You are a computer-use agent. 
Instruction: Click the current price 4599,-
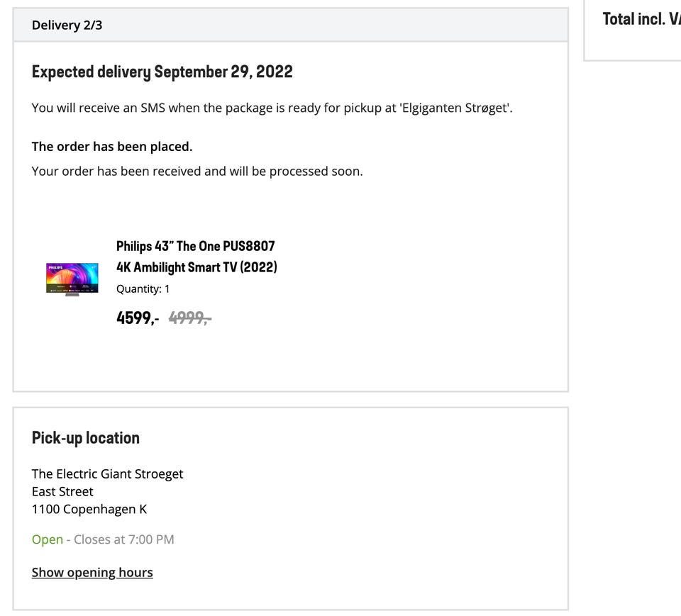(137, 318)
